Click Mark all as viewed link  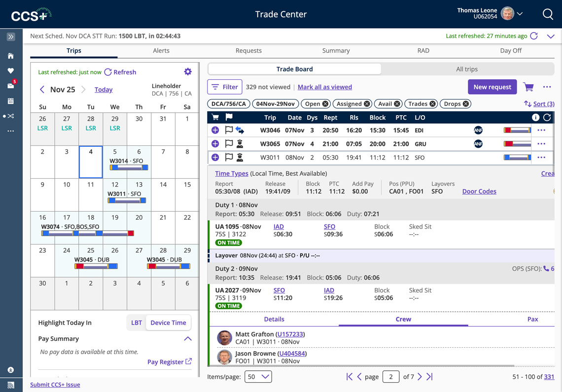pos(325,87)
